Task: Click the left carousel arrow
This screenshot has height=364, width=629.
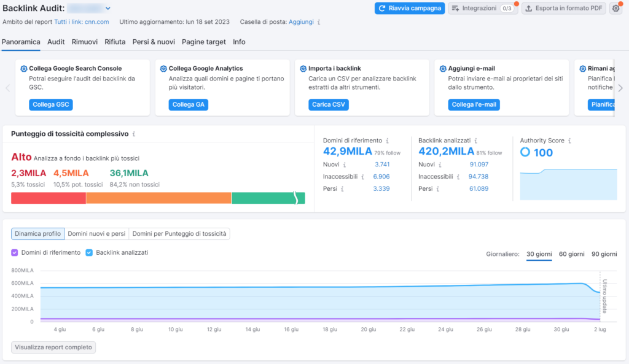Action: click(7, 88)
